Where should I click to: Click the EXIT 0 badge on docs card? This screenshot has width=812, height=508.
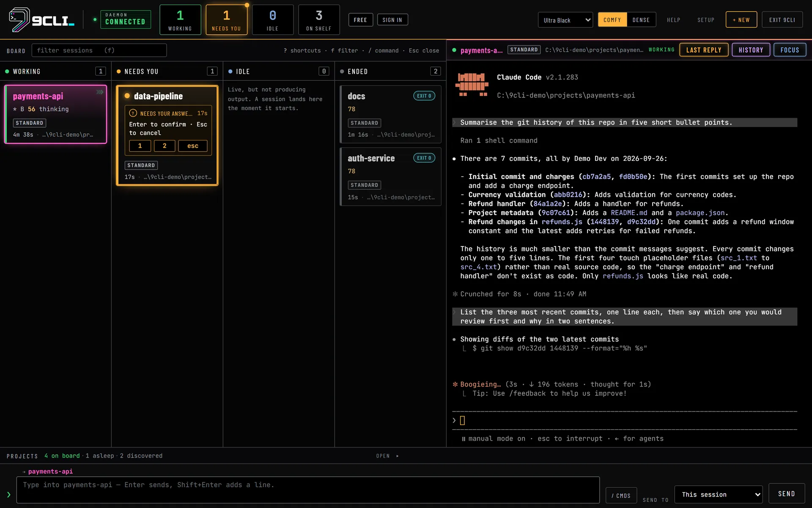click(x=424, y=96)
